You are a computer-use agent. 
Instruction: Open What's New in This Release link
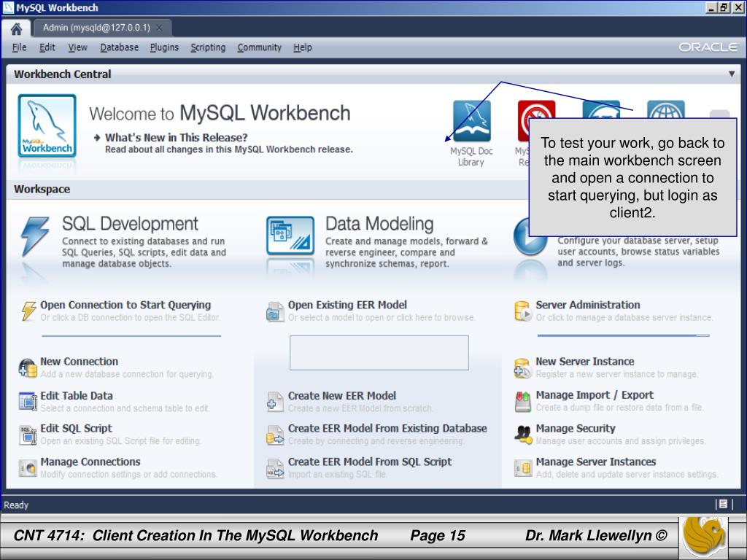177,138
